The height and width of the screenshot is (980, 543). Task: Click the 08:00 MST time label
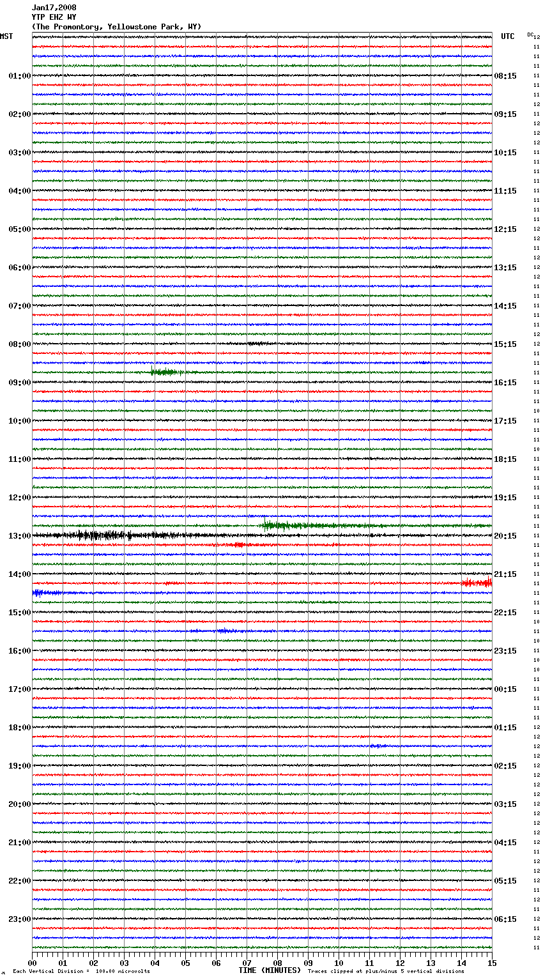click(x=20, y=344)
